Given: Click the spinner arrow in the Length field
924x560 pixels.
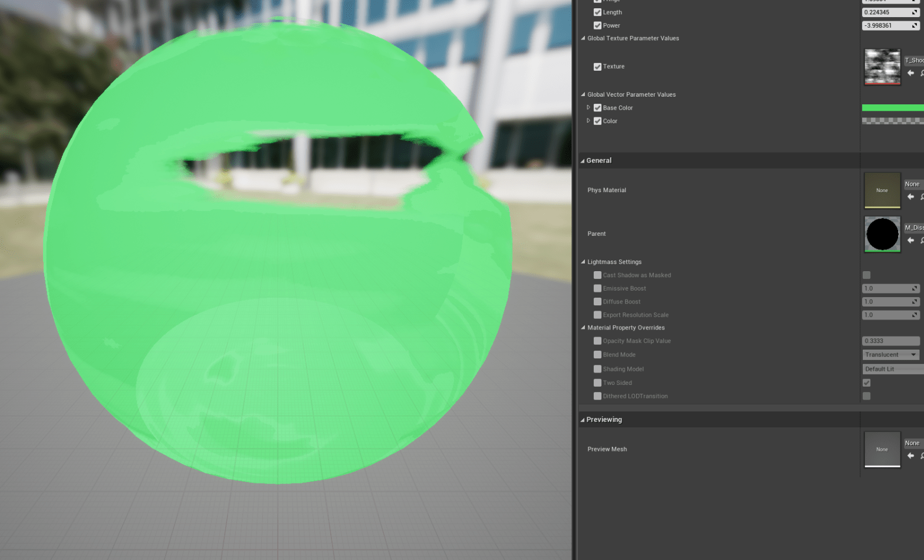Looking at the screenshot, I should pyautogui.click(x=915, y=12).
